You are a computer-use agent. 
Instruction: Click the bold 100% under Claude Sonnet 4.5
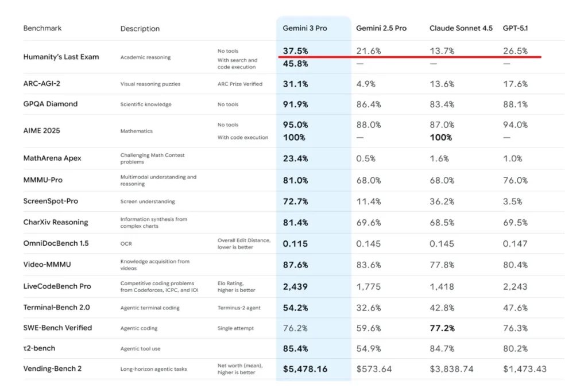coord(440,138)
